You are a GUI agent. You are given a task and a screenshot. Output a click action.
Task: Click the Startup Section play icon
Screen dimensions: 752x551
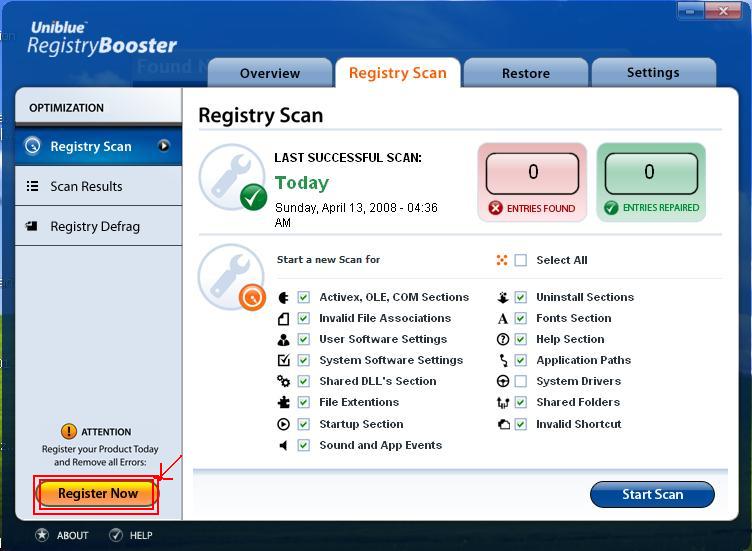coord(283,424)
